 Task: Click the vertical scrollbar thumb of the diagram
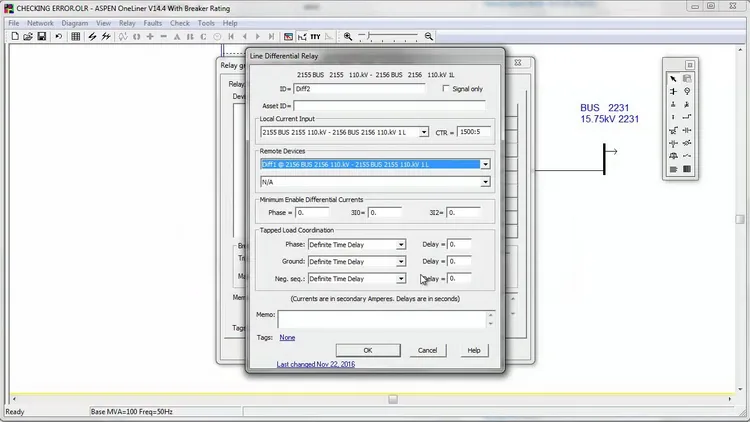740,219
